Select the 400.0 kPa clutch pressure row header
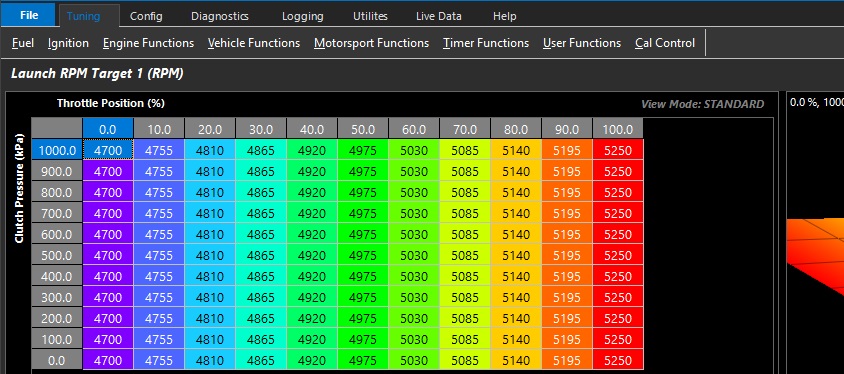 (x=57, y=276)
